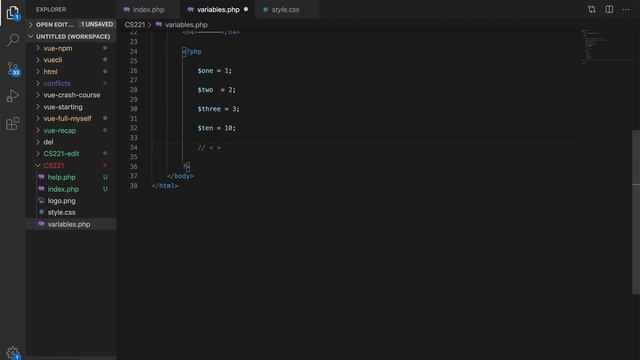
Task: Collapse Untitled (Workspace) section
Action: [x=71, y=37]
